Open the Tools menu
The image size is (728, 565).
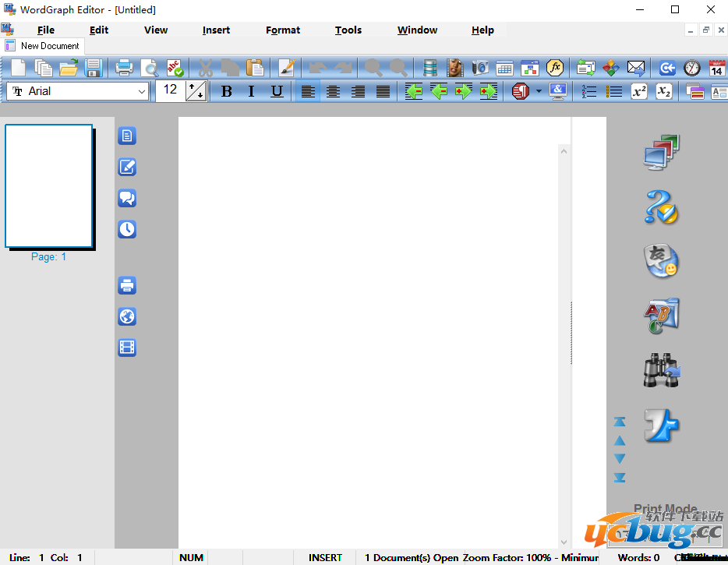point(348,30)
